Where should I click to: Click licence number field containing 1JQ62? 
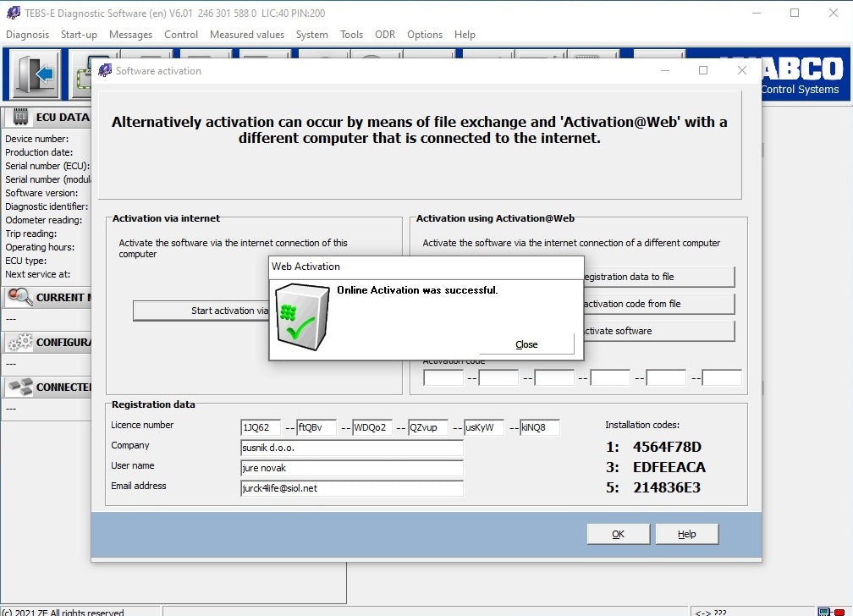click(261, 427)
